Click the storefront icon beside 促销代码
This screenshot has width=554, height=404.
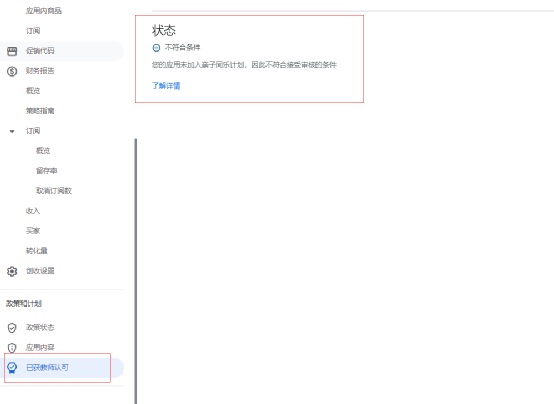point(12,51)
